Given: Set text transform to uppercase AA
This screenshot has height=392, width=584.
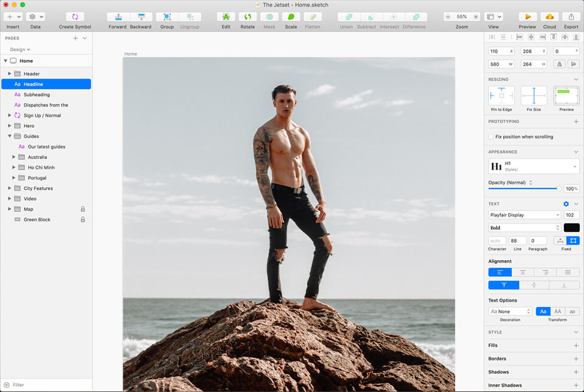Looking at the screenshot, I should tap(558, 311).
